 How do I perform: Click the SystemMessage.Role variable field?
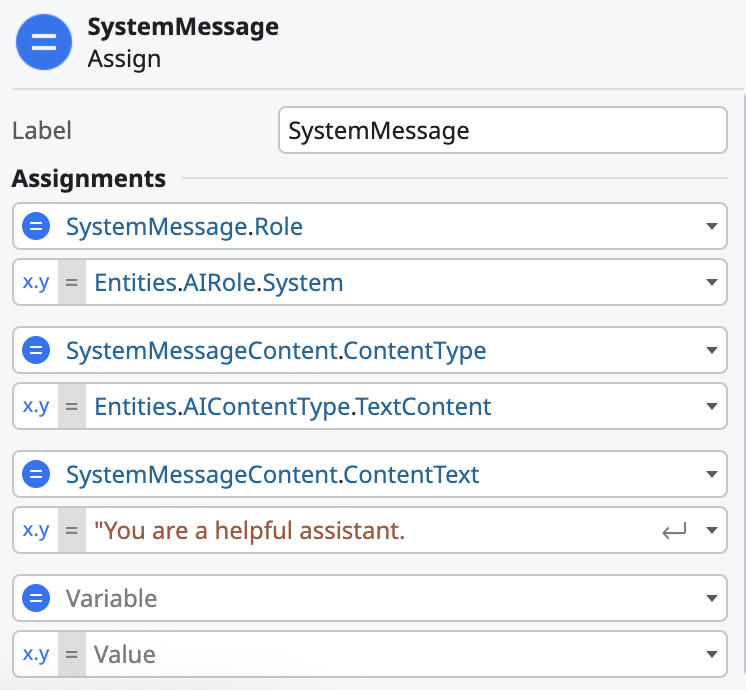pyautogui.click(x=370, y=226)
